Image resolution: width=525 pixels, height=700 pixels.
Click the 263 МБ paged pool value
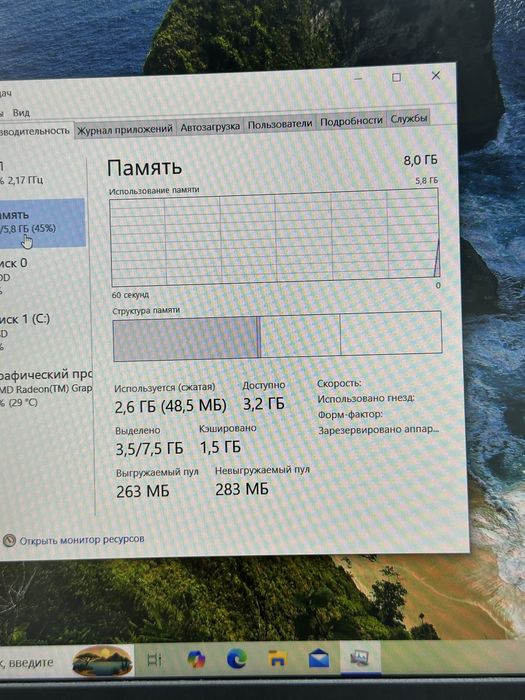click(x=143, y=492)
